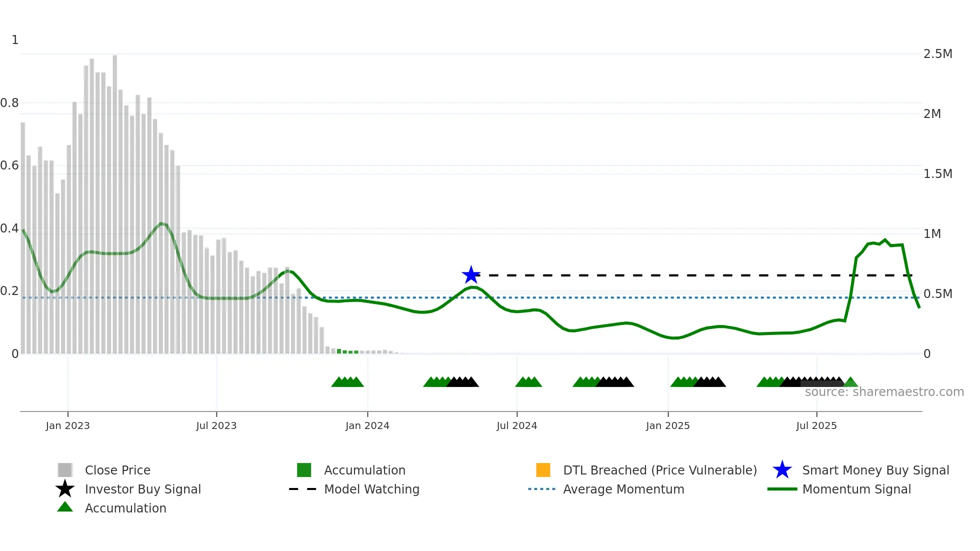Click black triangles cluster before Jan 2025
Screen dimensions: 980x551
click(x=615, y=382)
